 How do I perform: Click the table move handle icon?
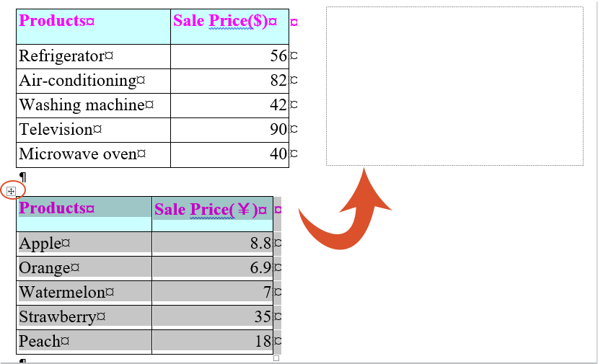click(11, 191)
